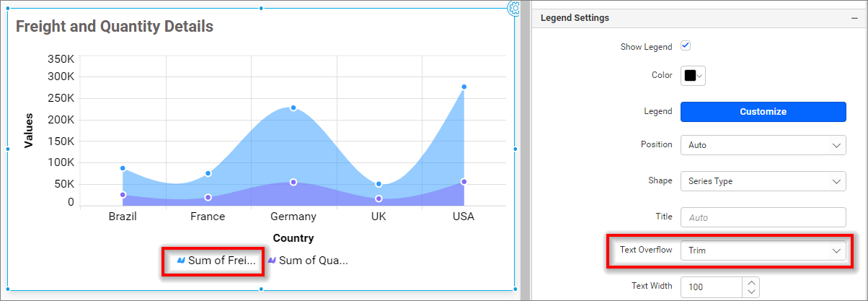Click the Brazil quantity data point

(123, 195)
